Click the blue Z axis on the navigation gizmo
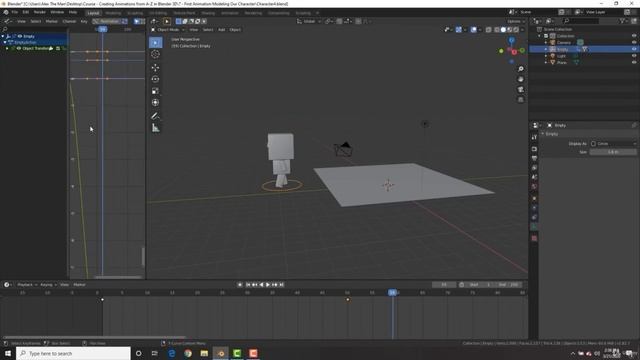 tap(511, 40)
